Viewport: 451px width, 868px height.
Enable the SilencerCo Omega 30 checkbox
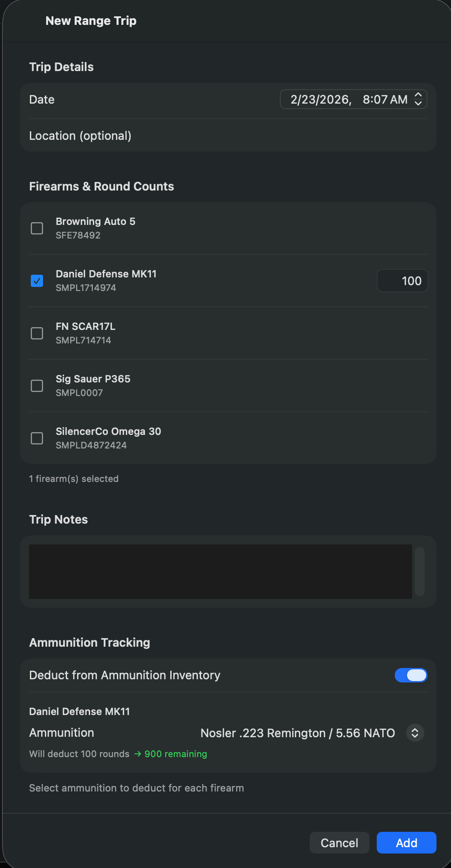(37, 438)
